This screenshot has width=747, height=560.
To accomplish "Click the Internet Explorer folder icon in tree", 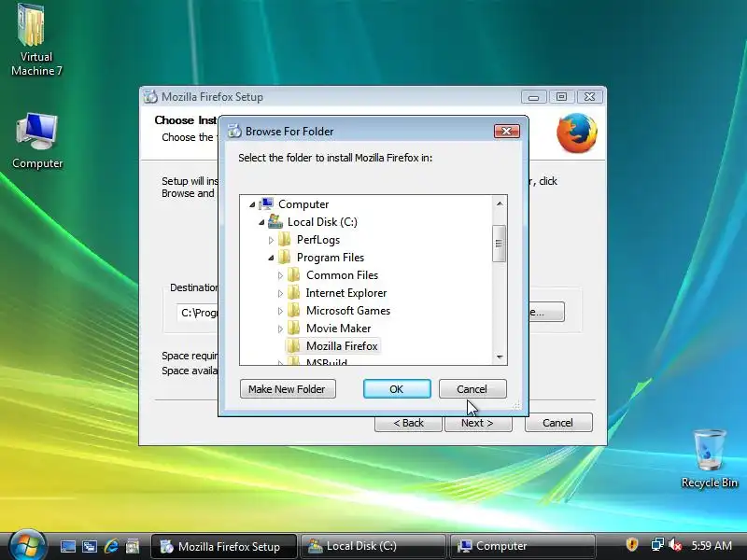I will pyautogui.click(x=294, y=292).
